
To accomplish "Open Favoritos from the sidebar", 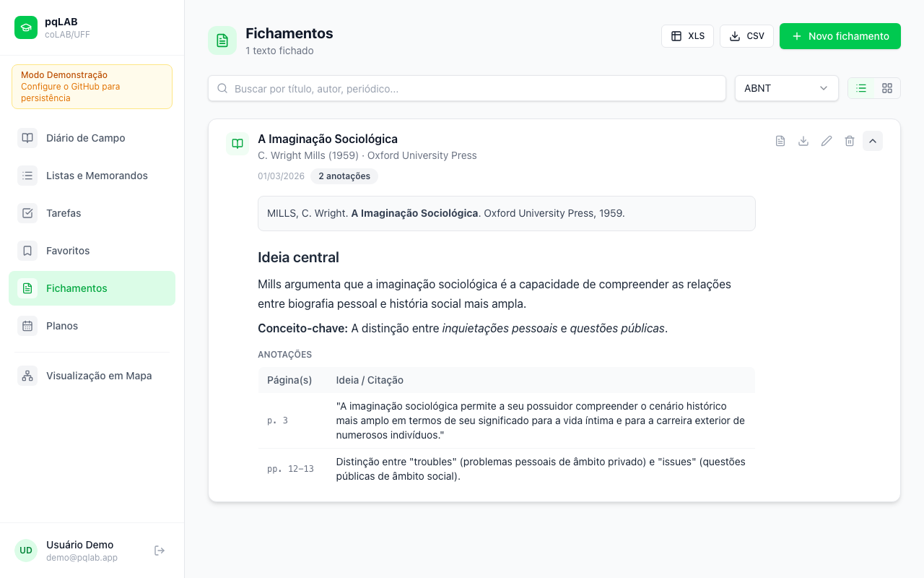I will click(x=68, y=251).
